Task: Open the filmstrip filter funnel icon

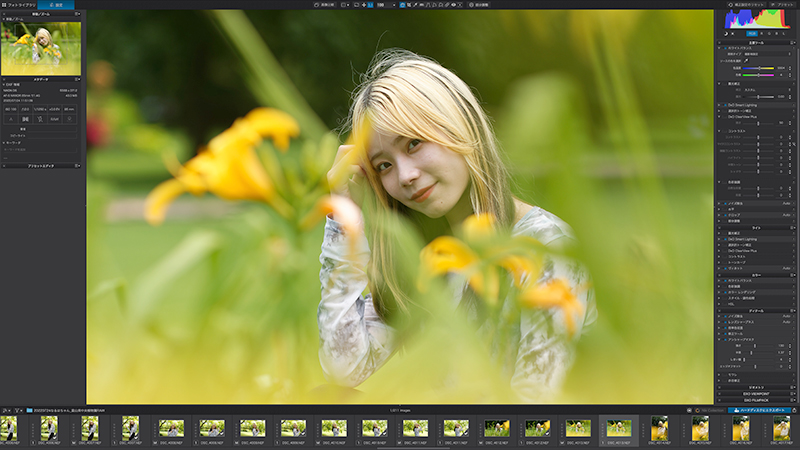Action: point(16,410)
